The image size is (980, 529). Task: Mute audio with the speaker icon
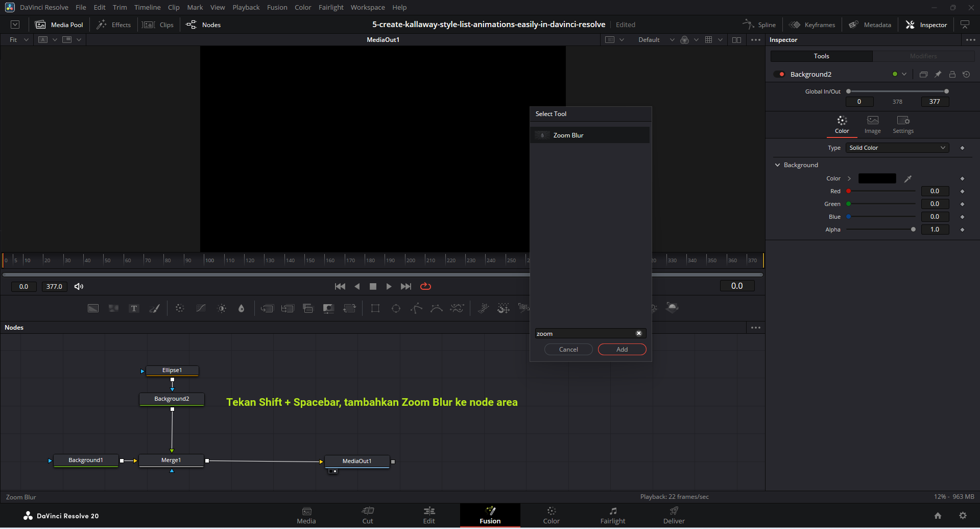click(79, 286)
